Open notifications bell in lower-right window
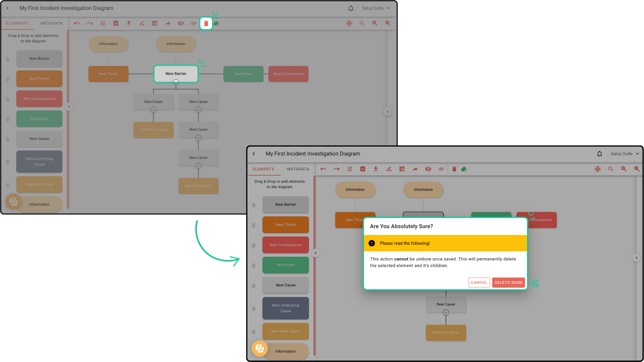This screenshot has width=644, height=362. 599,154
